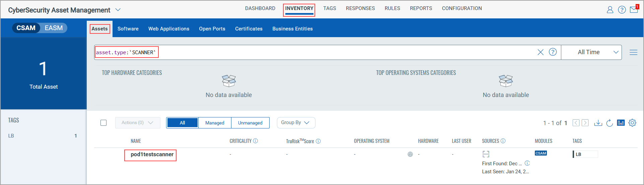This screenshot has width=644, height=185.
Task: Click the hardware globe icon in row
Action: point(410,154)
